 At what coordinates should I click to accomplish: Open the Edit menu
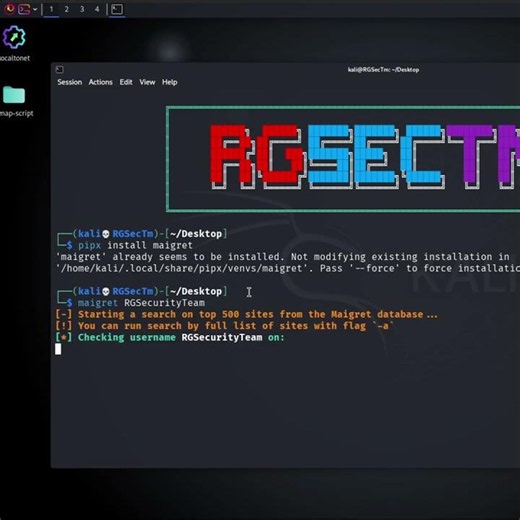point(126,82)
